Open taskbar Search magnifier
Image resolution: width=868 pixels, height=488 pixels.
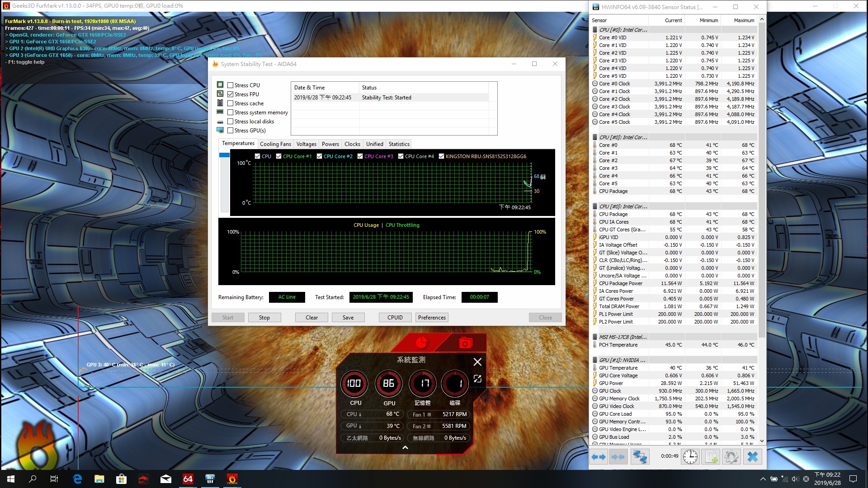[x=33, y=479]
